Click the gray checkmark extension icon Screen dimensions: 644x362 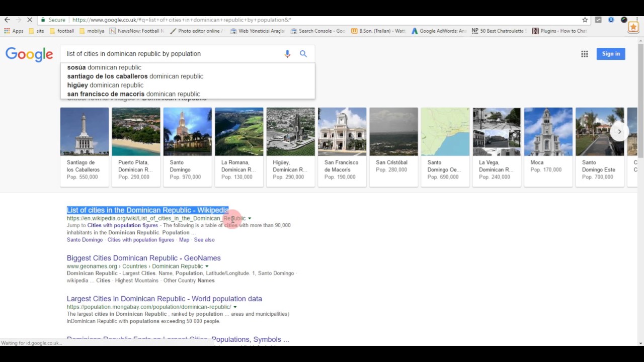(598, 20)
